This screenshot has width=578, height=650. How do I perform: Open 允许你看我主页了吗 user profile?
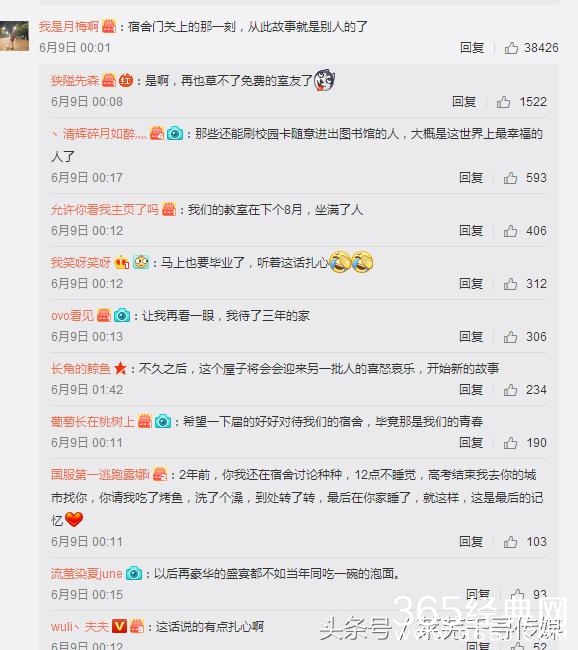pos(105,210)
